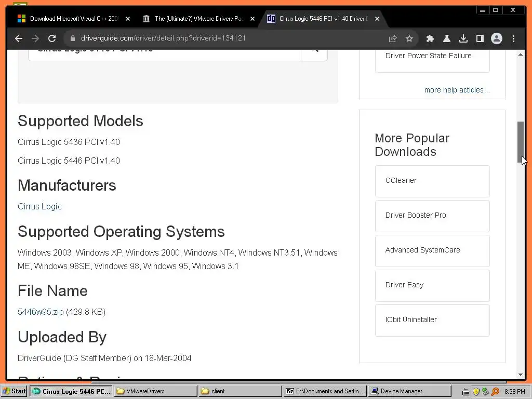Click the scrollbar down arrow
Viewport: 532px width, 399px height.
click(x=521, y=375)
